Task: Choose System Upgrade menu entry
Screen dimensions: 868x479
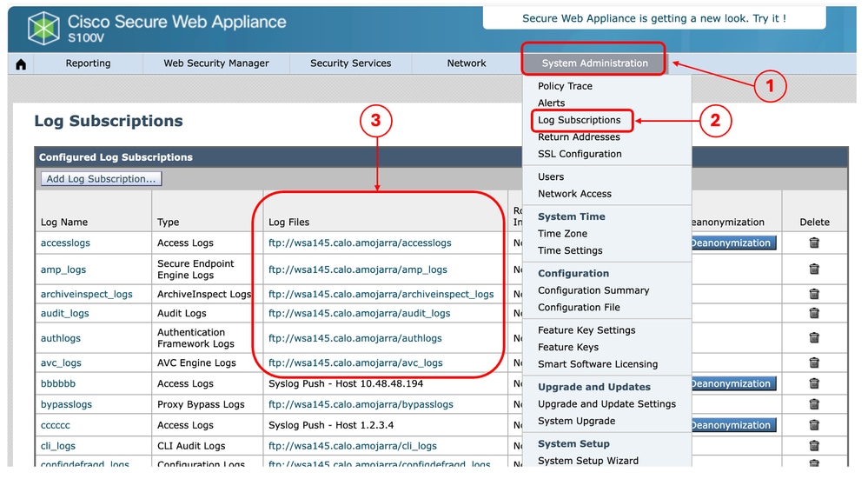Action: [576, 421]
